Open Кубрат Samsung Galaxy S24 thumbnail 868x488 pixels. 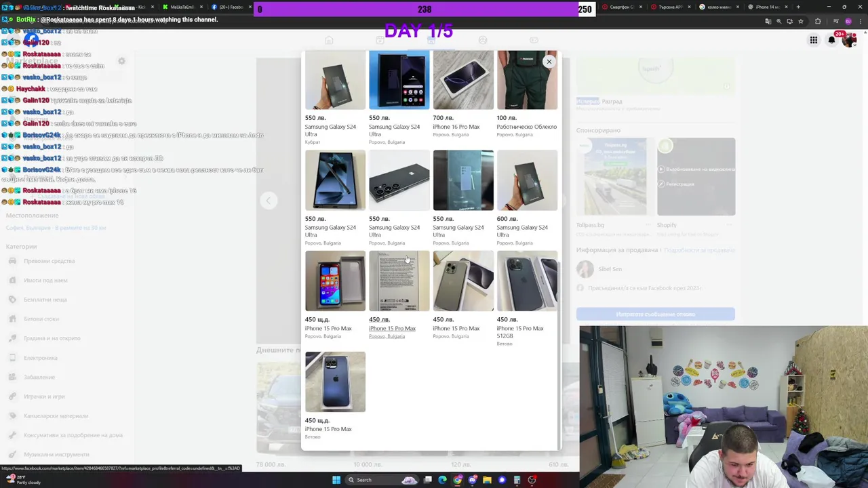coord(335,79)
